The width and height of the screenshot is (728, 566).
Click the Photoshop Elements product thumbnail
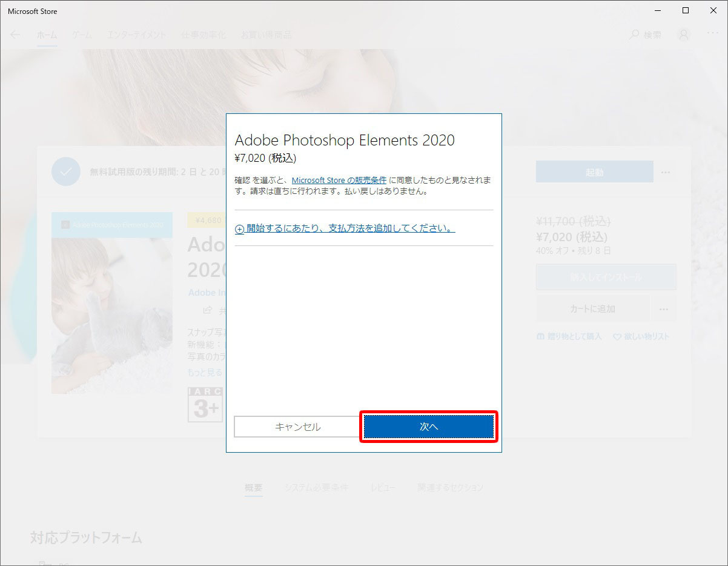(112, 303)
